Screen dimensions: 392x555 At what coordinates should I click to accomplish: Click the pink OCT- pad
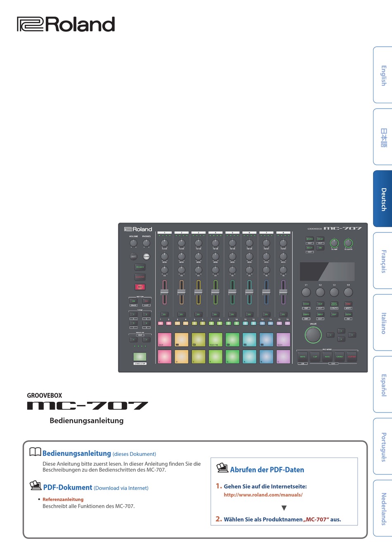[165, 339]
